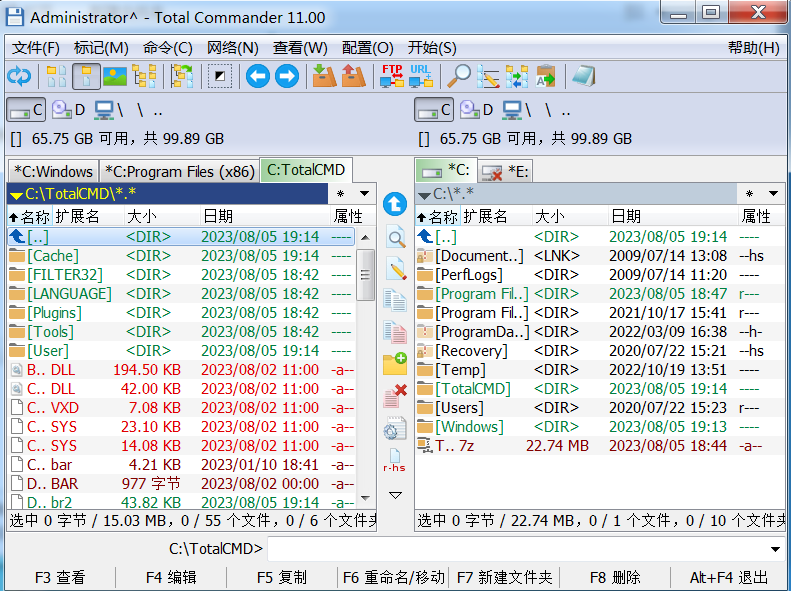Switch to the *C:Windows tab

[53, 171]
